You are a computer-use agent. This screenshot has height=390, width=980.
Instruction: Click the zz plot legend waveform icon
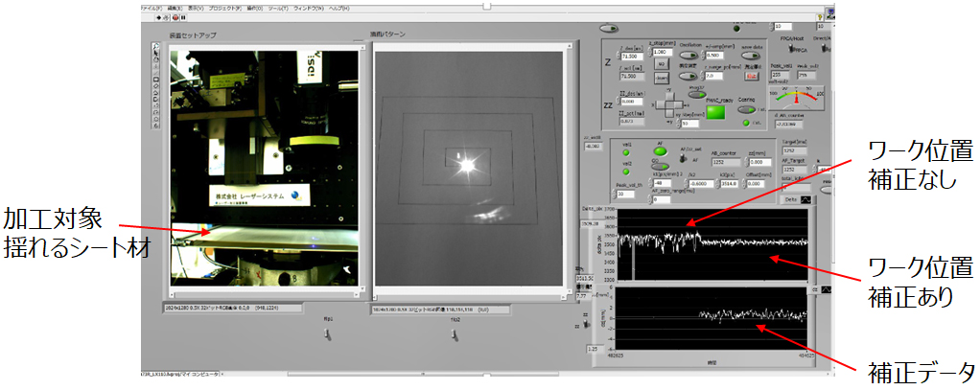click(825, 290)
